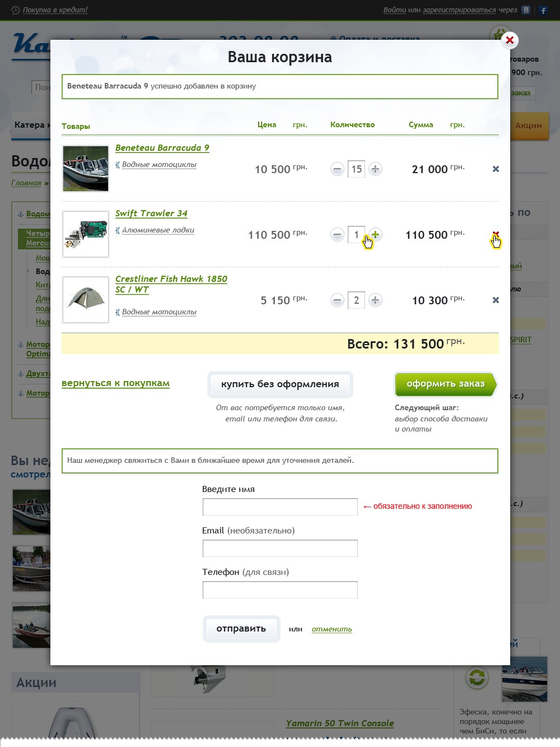The height and width of the screenshot is (747, 560).
Task: Open Beneteau Barracuda 9 boat thumbnail
Action: 86,169
